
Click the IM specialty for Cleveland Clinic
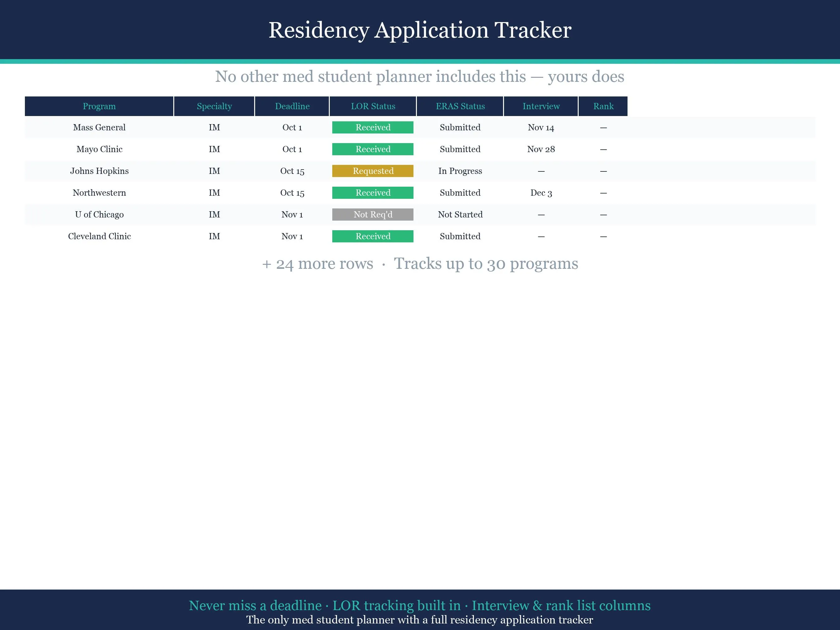214,236
